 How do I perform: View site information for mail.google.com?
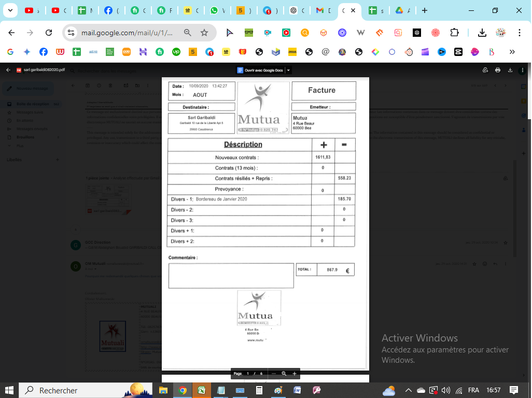pos(71,33)
